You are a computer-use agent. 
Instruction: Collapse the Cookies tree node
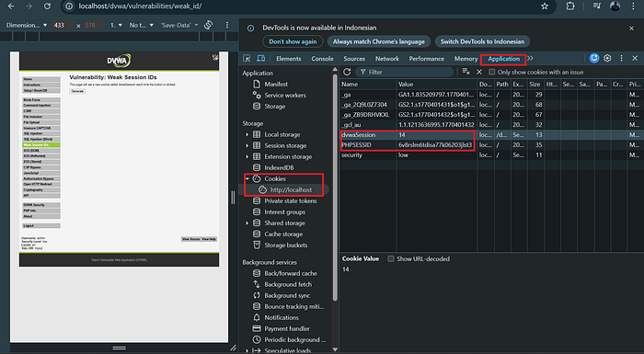[x=247, y=178]
